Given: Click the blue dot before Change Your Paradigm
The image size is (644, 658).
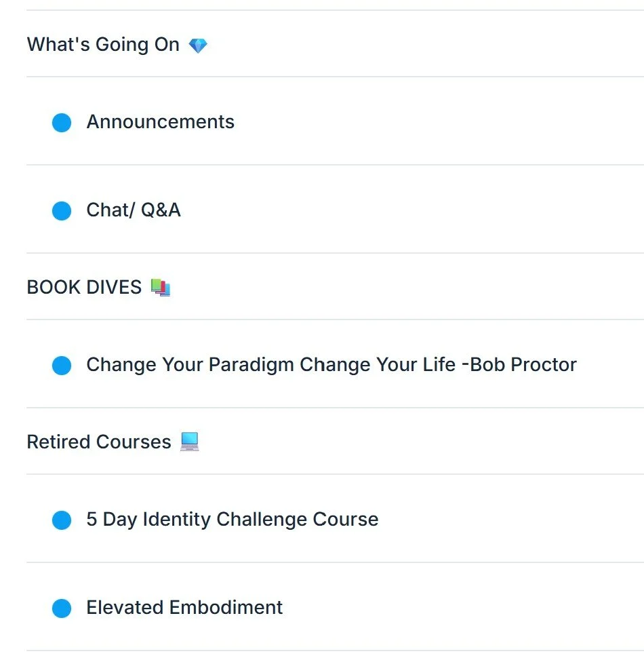Looking at the screenshot, I should coord(62,365).
